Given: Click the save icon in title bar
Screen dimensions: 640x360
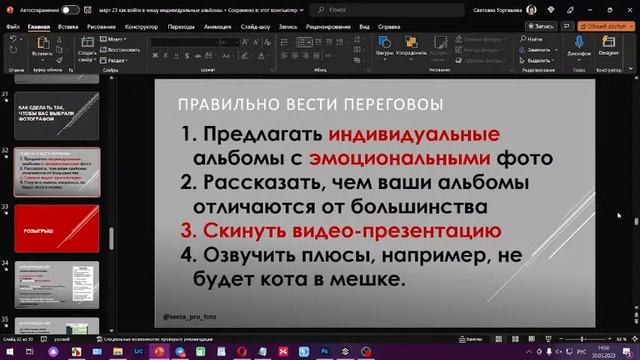Looking at the screenshot, I should [x=87, y=10].
